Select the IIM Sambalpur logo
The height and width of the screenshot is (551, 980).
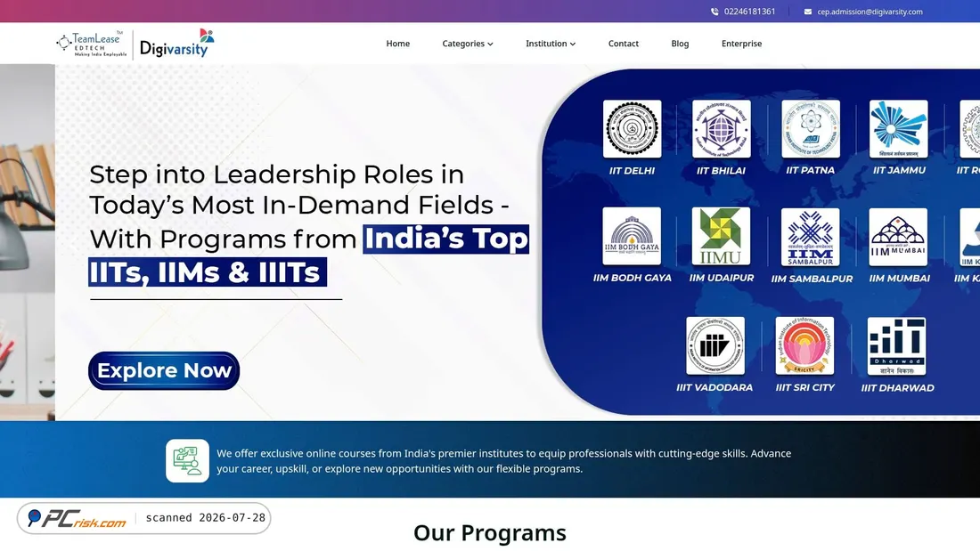click(x=811, y=237)
